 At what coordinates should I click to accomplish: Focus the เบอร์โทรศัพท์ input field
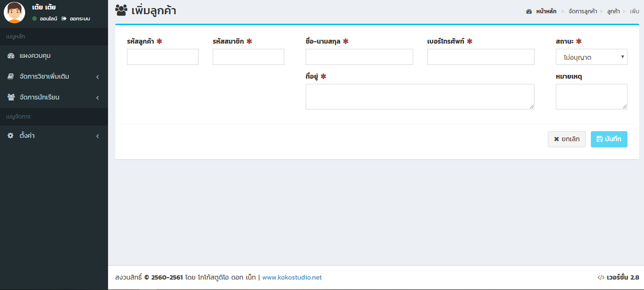(481, 57)
